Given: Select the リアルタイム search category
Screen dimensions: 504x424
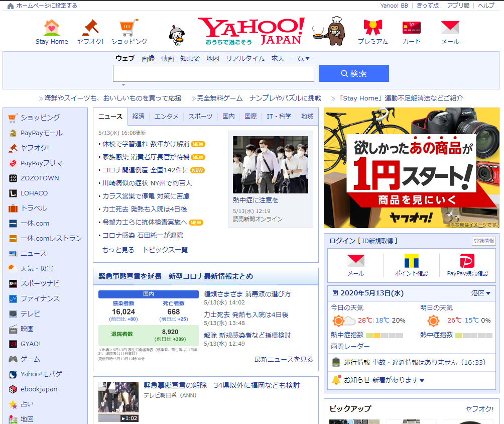Looking at the screenshot, I should click(x=245, y=58).
